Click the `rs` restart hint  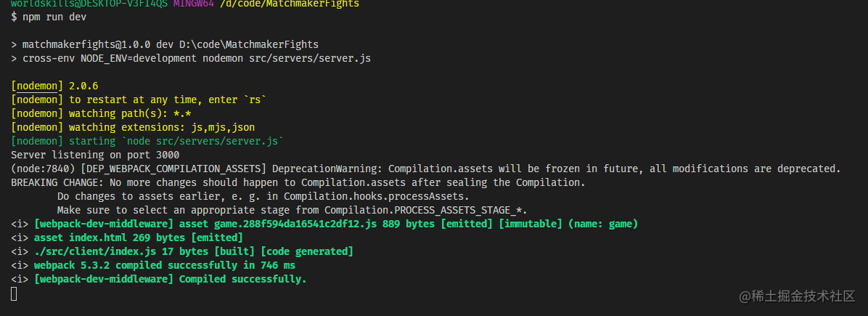[x=255, y=100]
